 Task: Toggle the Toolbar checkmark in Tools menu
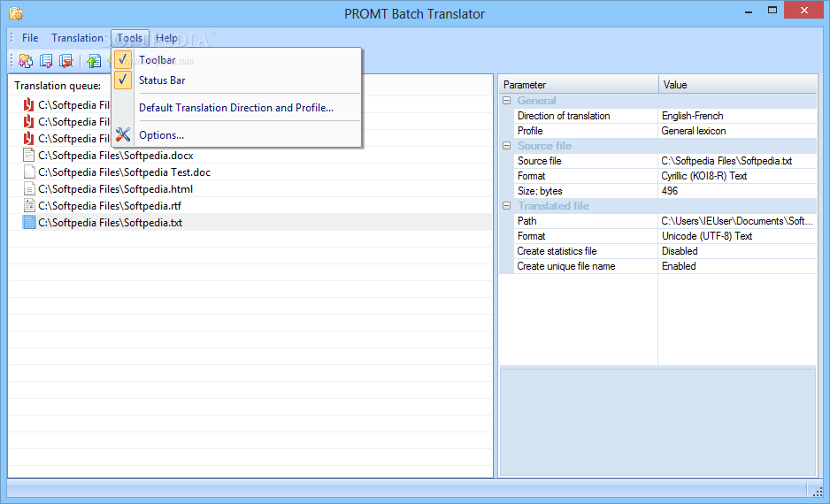[x=123, y=60]
